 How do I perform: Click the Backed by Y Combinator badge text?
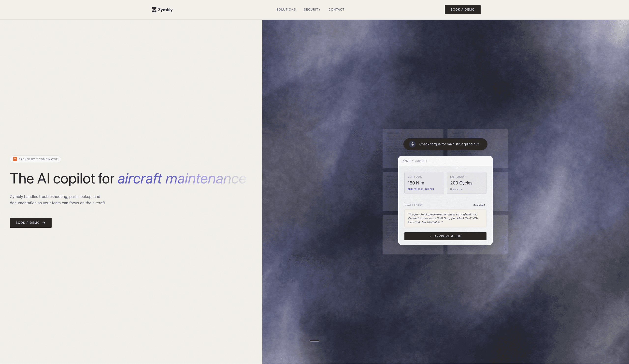point(38,159)
